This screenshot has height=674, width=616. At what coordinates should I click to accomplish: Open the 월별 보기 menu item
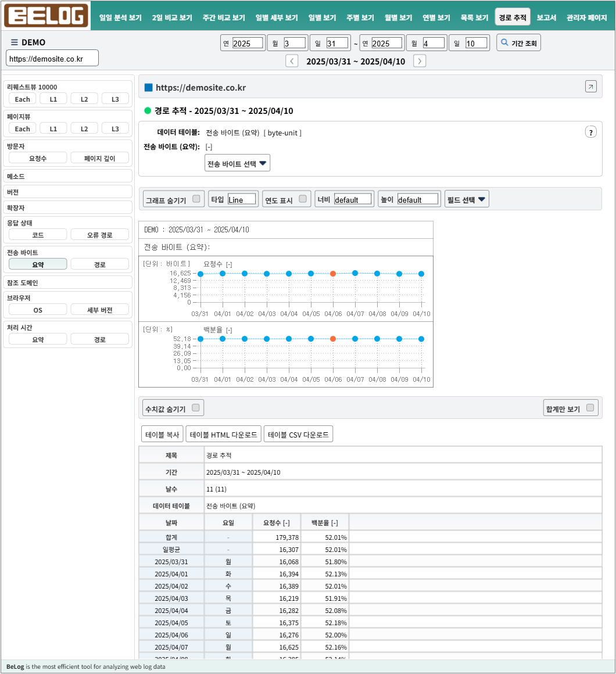399,17
